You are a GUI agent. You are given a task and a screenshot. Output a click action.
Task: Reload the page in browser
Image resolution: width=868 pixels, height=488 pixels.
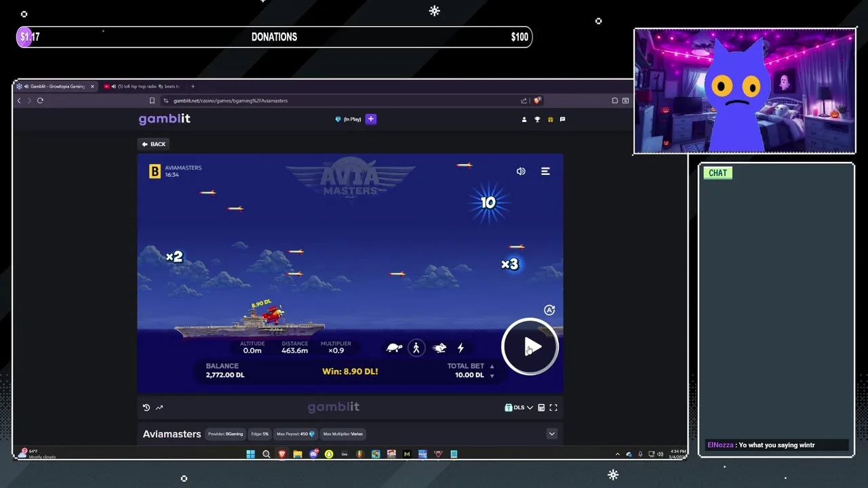[x=40, y=100]
